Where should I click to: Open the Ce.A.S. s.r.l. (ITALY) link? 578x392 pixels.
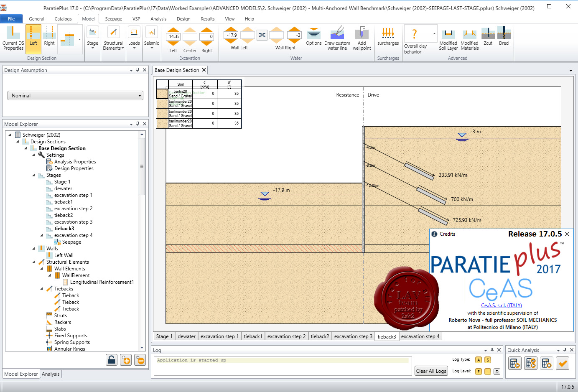coord(502,305)
